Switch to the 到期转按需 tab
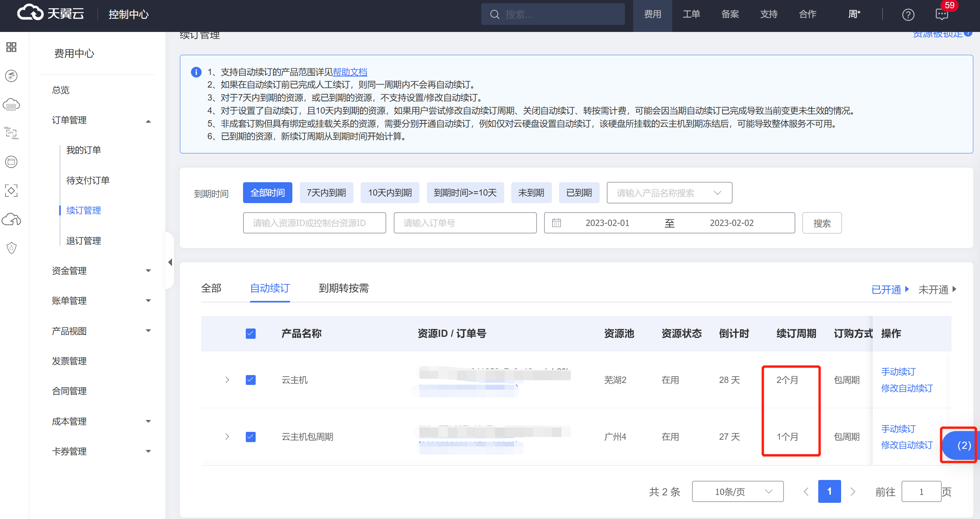This screenshot has height=519, width=980. (x=343, y=288)
